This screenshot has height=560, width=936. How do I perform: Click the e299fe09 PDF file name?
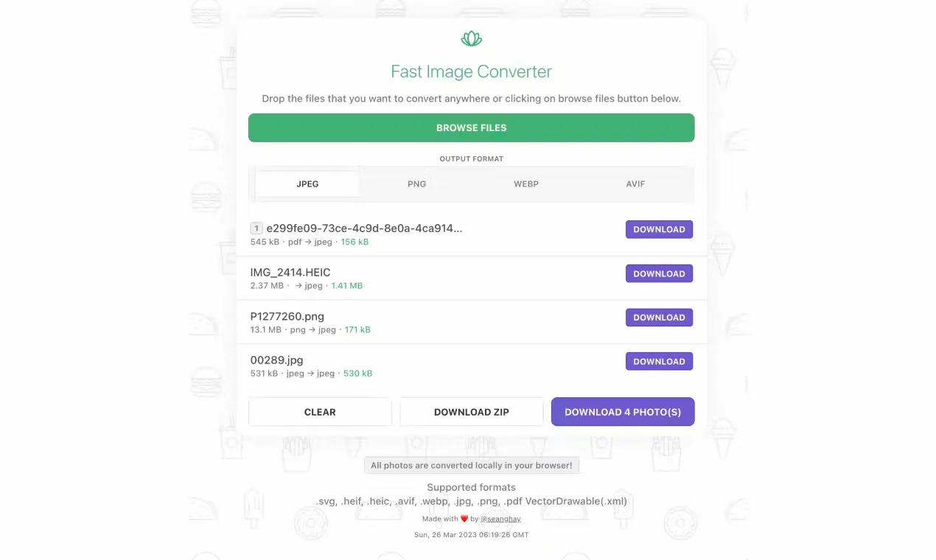[364, 228]
